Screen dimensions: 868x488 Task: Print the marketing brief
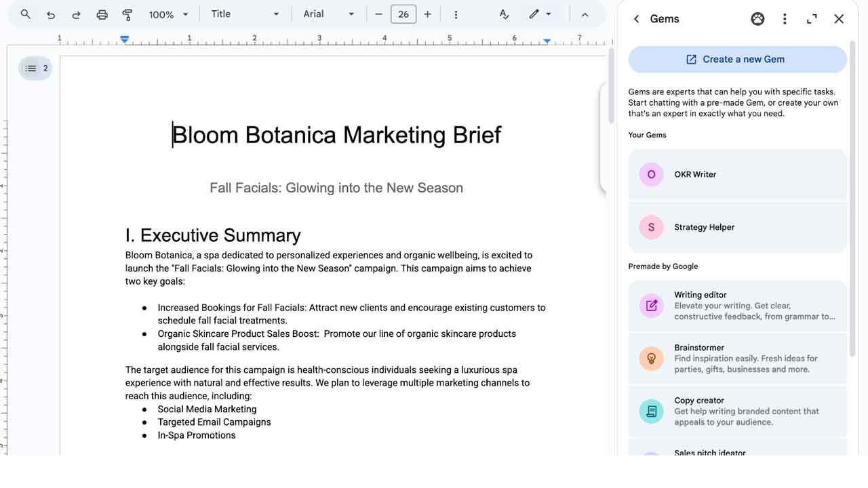pos(101,14)
